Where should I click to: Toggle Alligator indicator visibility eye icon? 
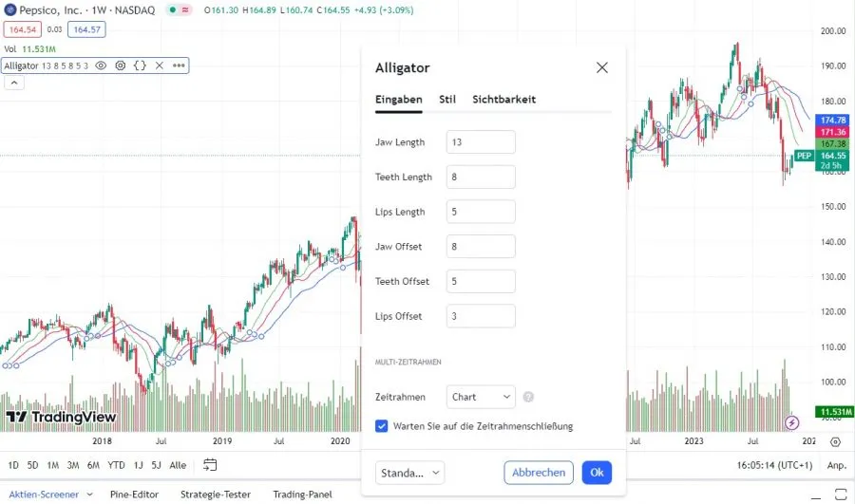(x=101, y=65)
